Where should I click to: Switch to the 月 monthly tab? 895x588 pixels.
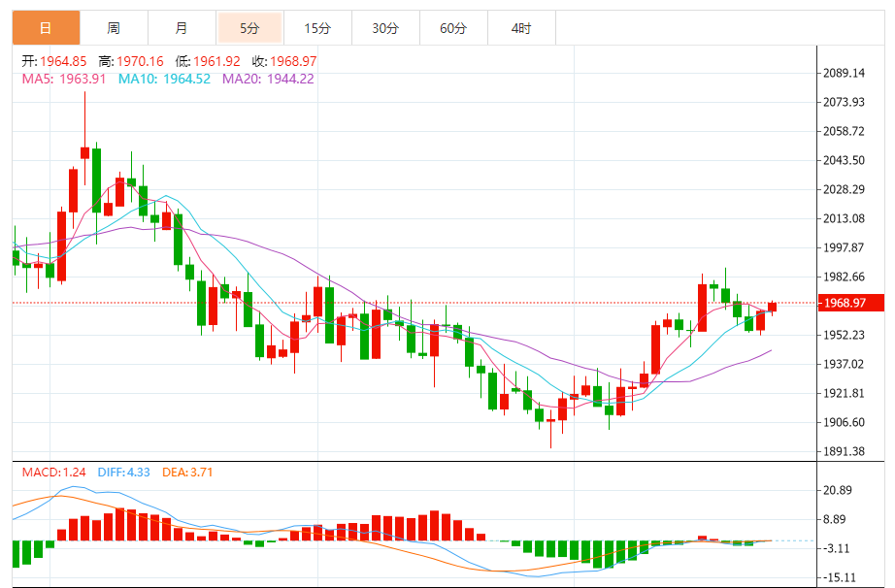point(182,28)
